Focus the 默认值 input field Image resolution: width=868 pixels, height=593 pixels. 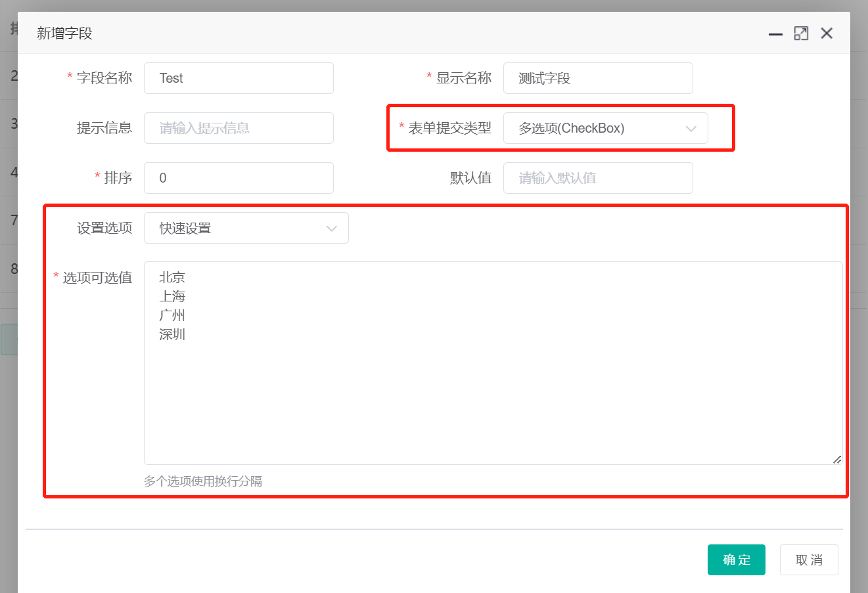point(598,178)
